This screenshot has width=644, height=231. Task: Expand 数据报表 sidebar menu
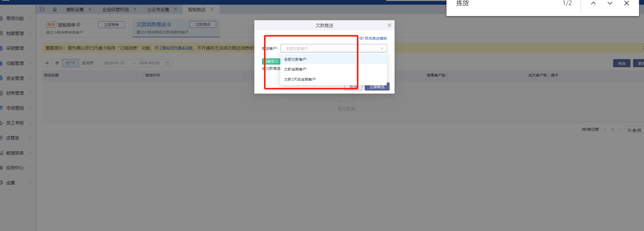coord(15,153)
